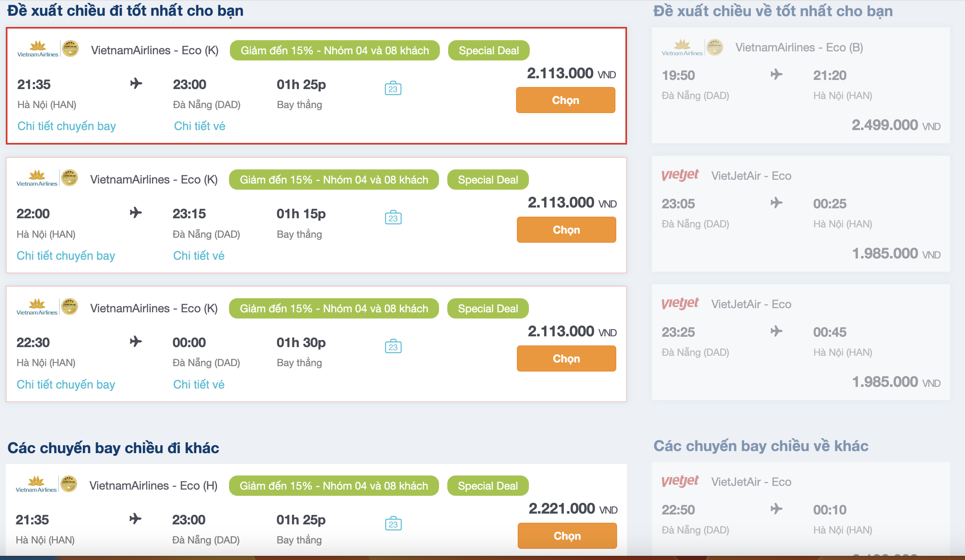The height and width of the screenshot is (560, 965).
Task: Show Chi tiết chuyến bay for 22:00 flight
Action: 65,256
